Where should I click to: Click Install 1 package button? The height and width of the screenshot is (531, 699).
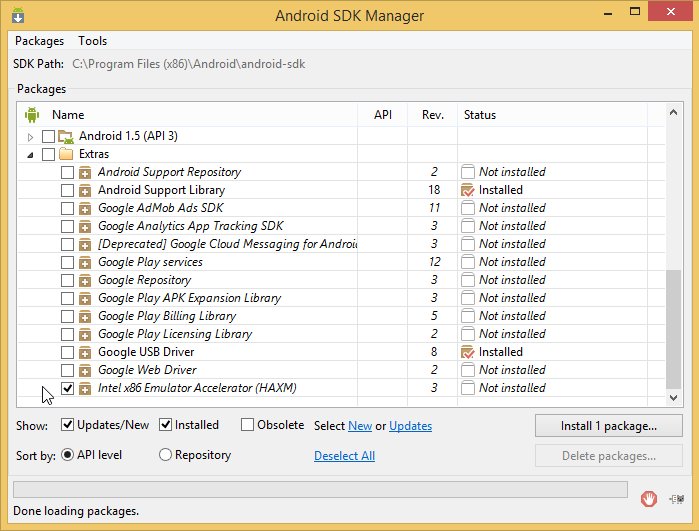(609, 426)
